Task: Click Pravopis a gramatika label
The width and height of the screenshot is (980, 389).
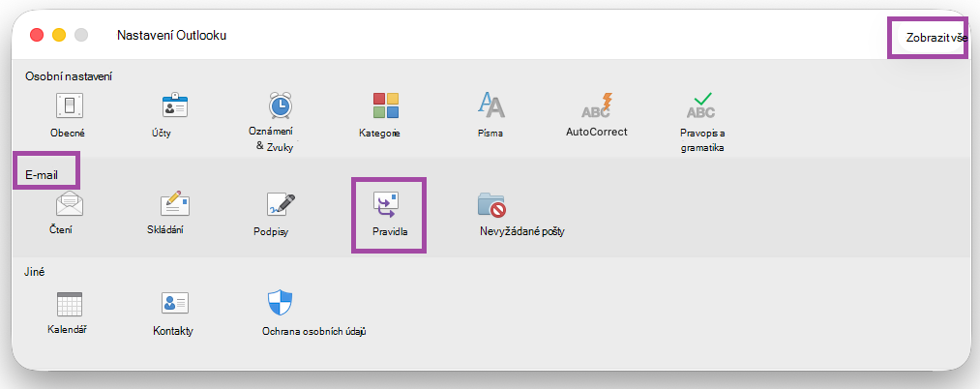Action: (702, 140)
